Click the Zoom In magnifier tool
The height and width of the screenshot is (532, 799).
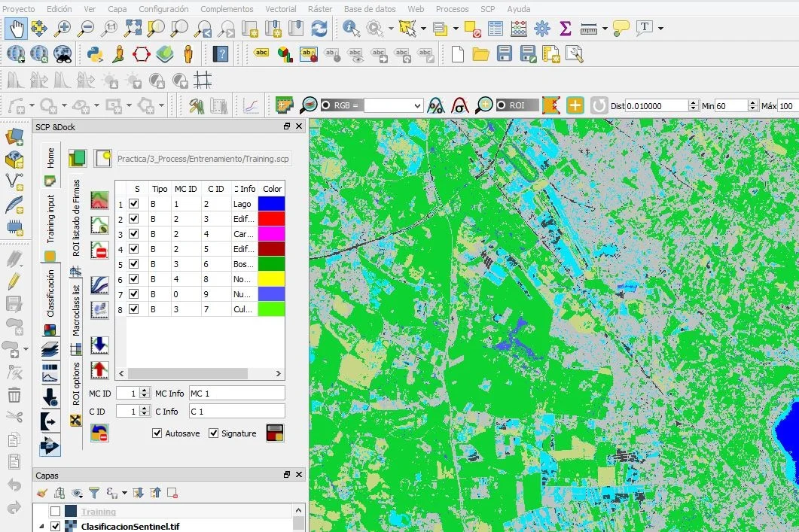[63, 29]
